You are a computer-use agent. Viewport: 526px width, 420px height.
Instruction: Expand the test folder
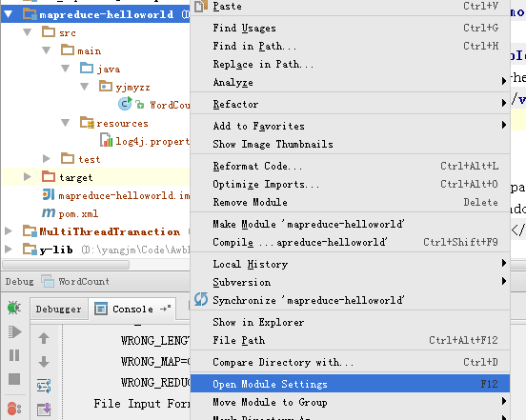tap(47, 158)
